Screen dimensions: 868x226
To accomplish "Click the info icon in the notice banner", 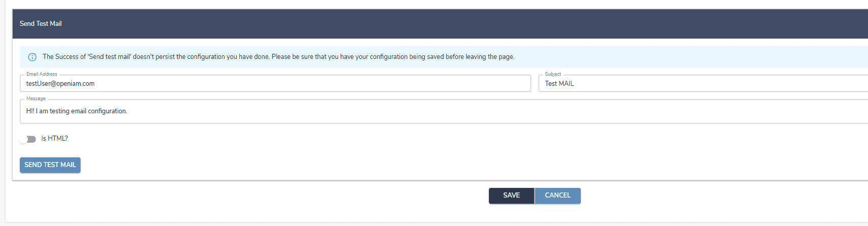I will [x=32, y=57].
